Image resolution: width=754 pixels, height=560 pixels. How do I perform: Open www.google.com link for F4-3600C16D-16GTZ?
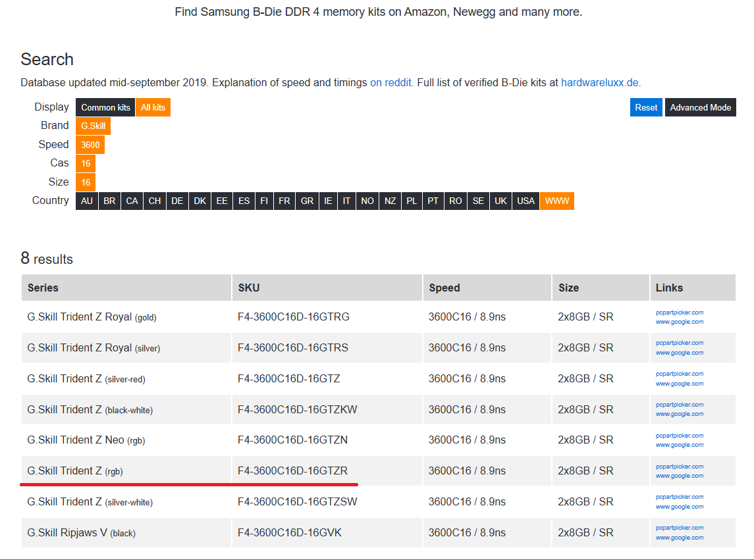click(x=680, y=384)
